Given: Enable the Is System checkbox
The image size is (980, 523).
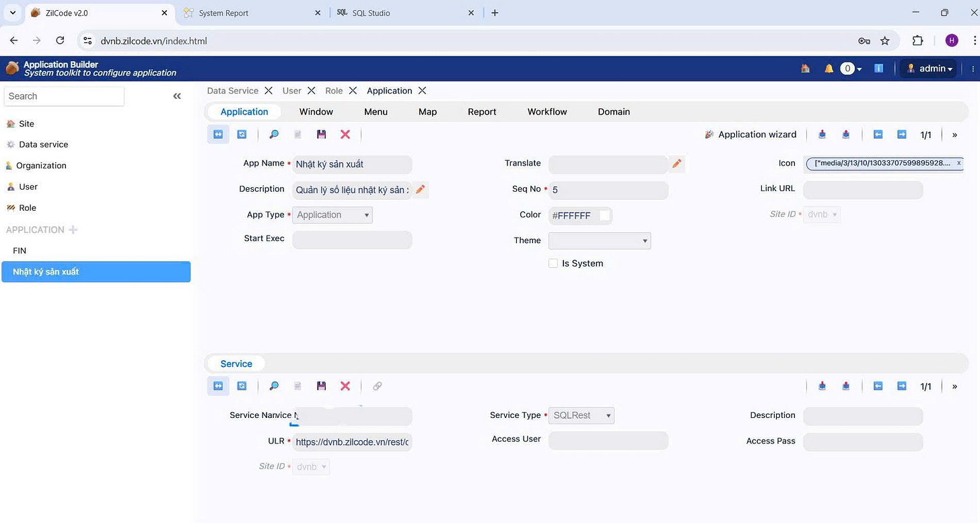Looking at the screenshot, I should coord(553,263).
